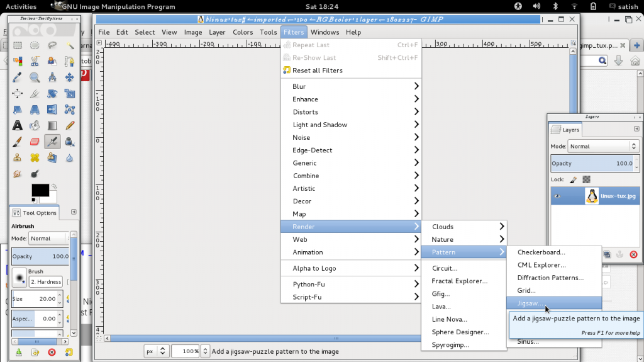
Task: Select the Bucket Fill tool
Action: 35,125
